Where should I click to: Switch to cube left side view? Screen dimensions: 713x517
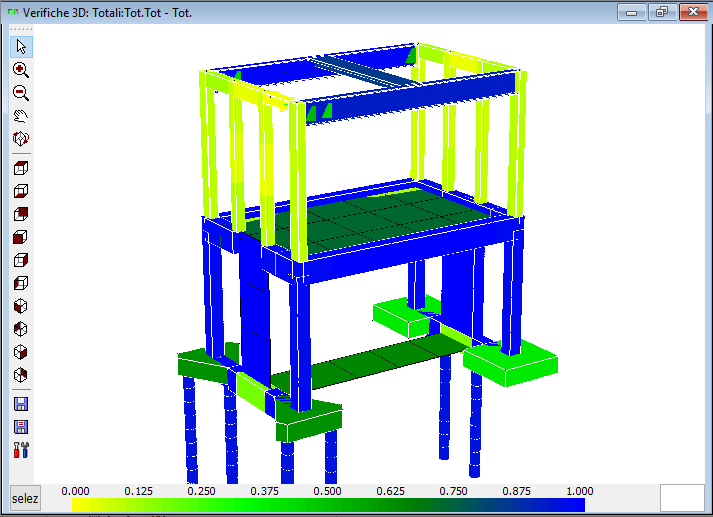(21, 283)
